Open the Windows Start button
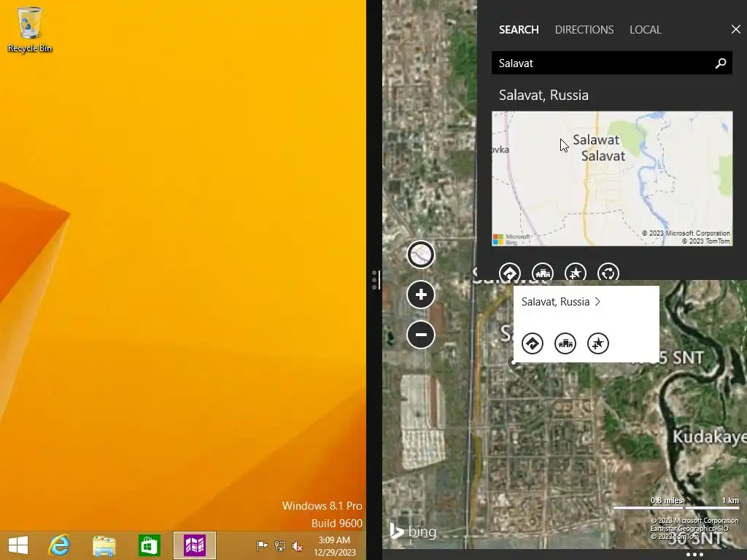Screen dimensions: 747x560 point(18,545)
